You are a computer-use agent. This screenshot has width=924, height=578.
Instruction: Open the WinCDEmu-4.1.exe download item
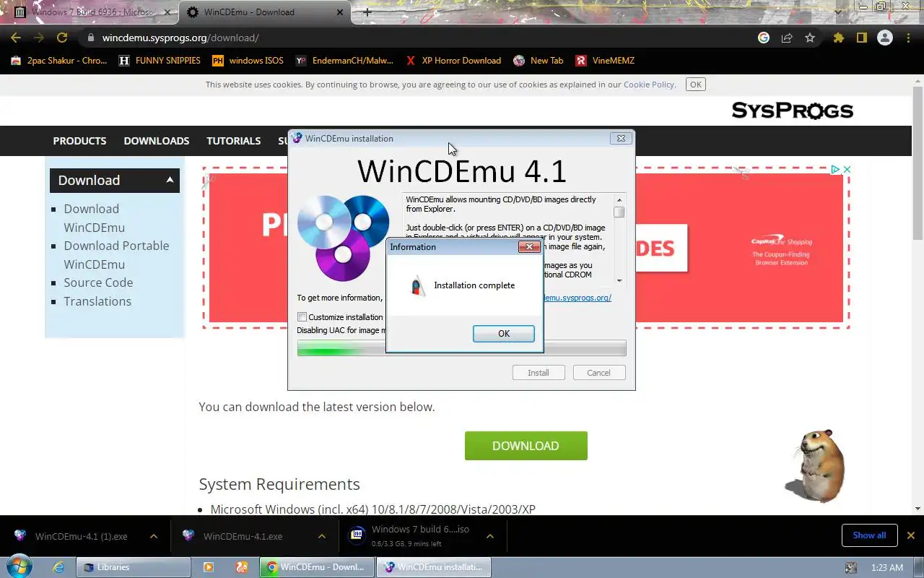(234, 536)
